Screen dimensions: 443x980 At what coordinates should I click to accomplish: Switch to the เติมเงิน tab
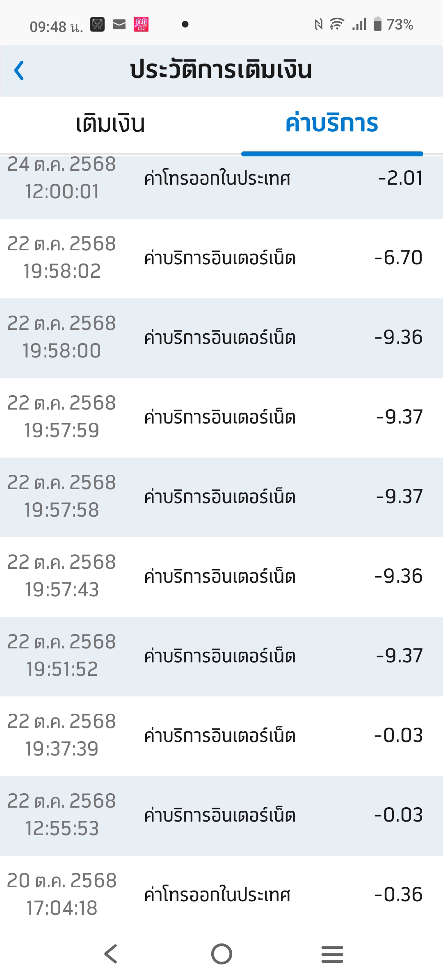pos(110,124)
